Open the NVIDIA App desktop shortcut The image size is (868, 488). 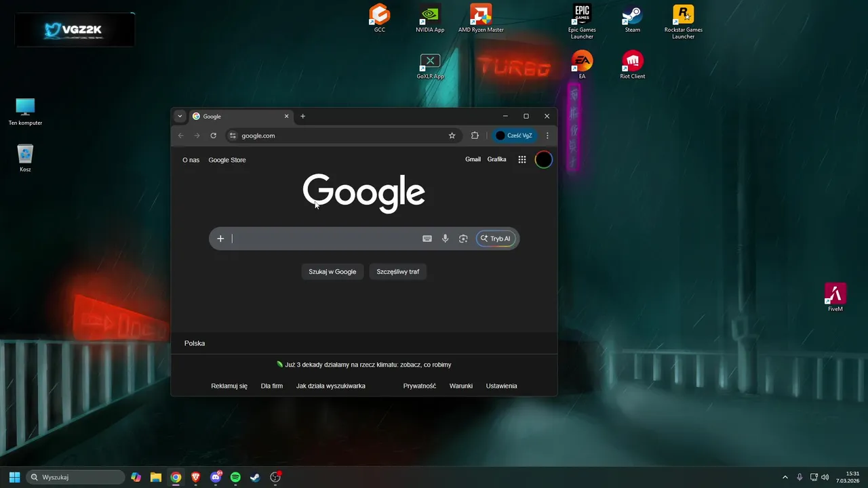pos(430,18)
